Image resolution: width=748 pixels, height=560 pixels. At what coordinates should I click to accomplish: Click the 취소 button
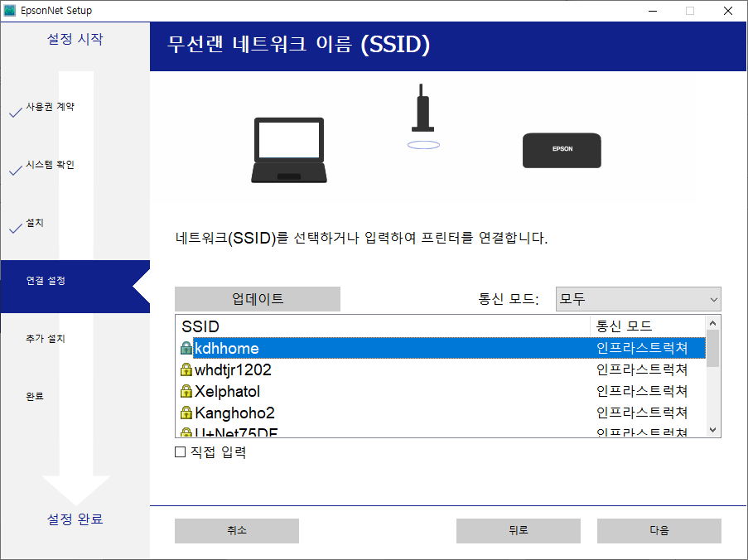point(237,531)
